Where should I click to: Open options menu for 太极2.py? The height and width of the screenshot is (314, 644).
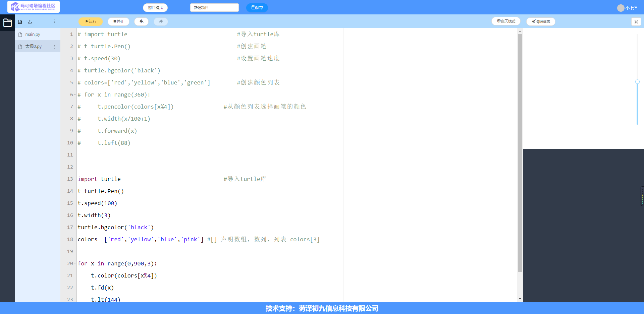[x=55, y=47]
